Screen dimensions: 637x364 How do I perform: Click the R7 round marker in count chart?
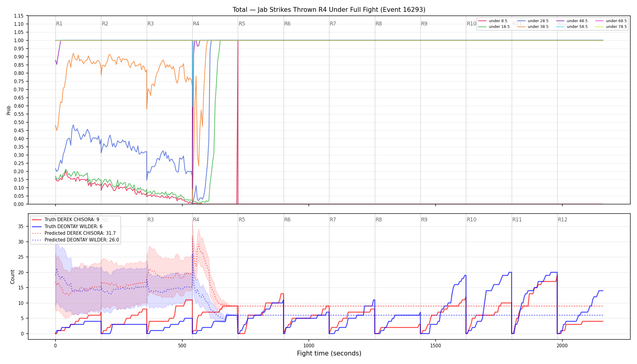coord(333,220)
